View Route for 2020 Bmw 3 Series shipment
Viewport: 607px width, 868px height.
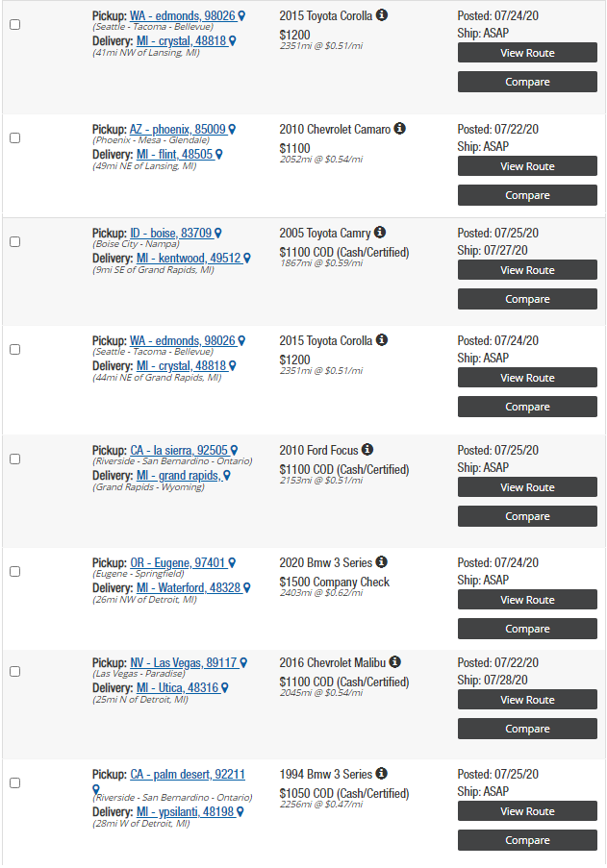point(527,600)
